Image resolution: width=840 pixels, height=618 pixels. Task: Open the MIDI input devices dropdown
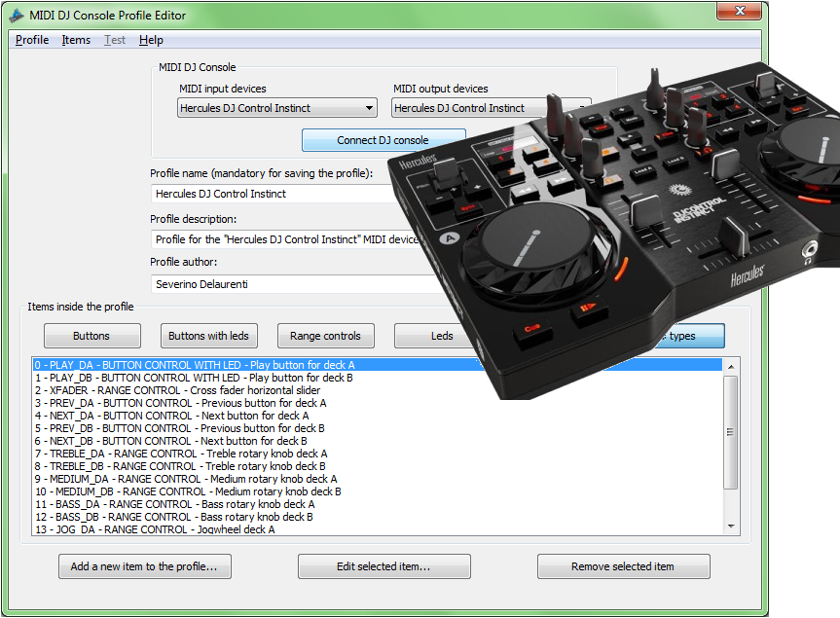[277, 109]
